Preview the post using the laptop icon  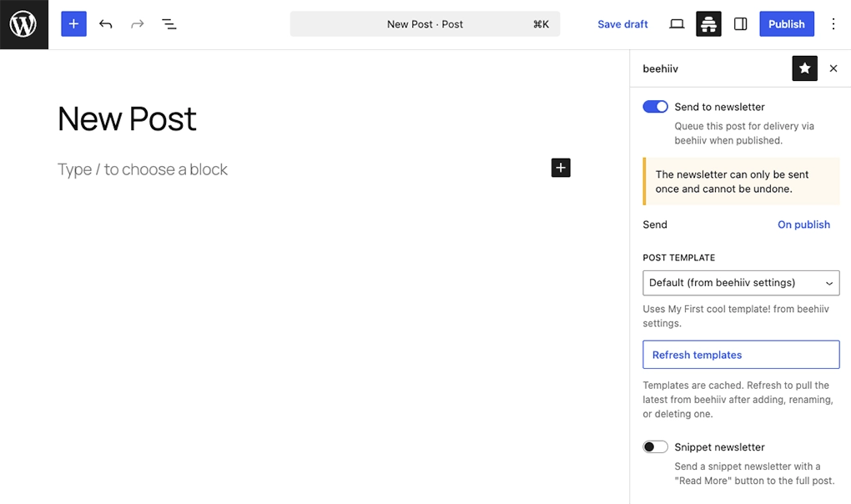(677, 24)
